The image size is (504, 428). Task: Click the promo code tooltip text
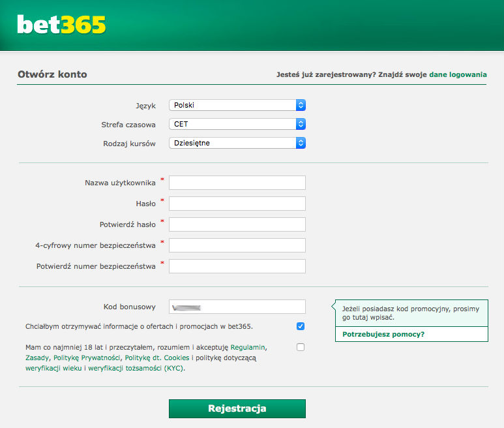click(x=411, y=313)
